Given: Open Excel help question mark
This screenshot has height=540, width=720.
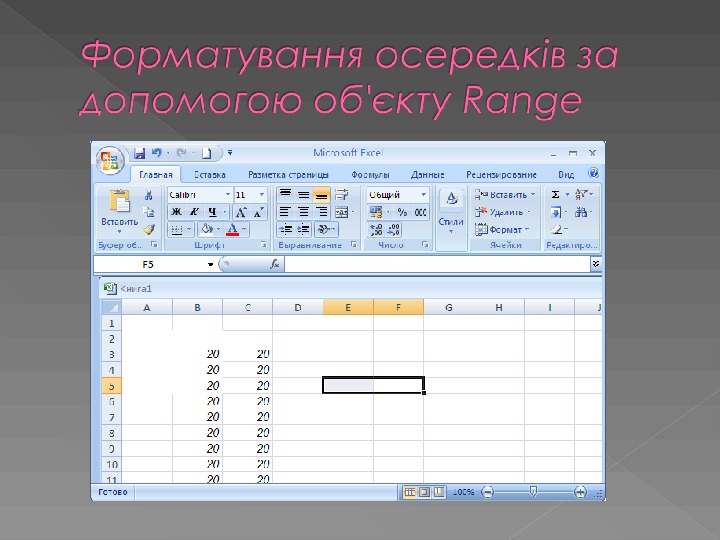Looking at the screenshot, I should point(593,174).
